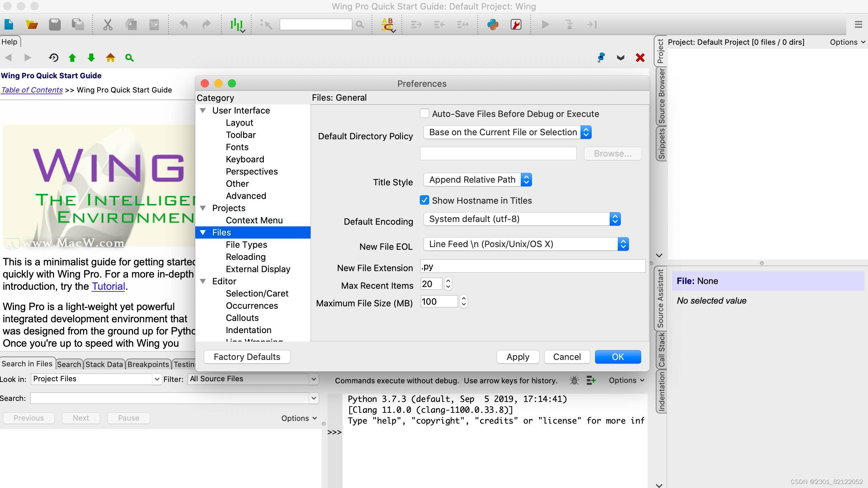Open the spell check ABC tool
868x488 pixels.
[x=388, y=24]
